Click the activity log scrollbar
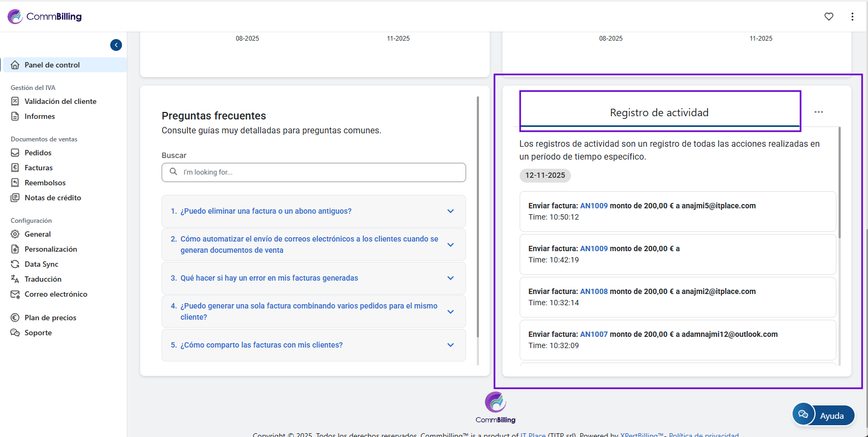Viewport: 868px width, 437px height. 839,182
